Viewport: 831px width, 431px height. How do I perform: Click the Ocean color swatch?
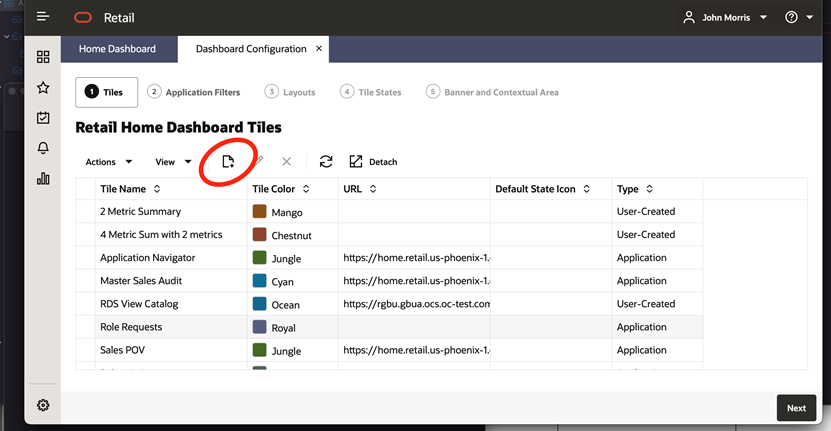click(259, 304)
